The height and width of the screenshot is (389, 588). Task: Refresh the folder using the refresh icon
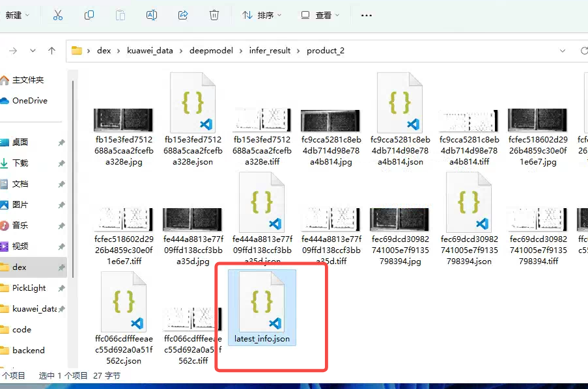pyautogui.click(x=584, y=51)
